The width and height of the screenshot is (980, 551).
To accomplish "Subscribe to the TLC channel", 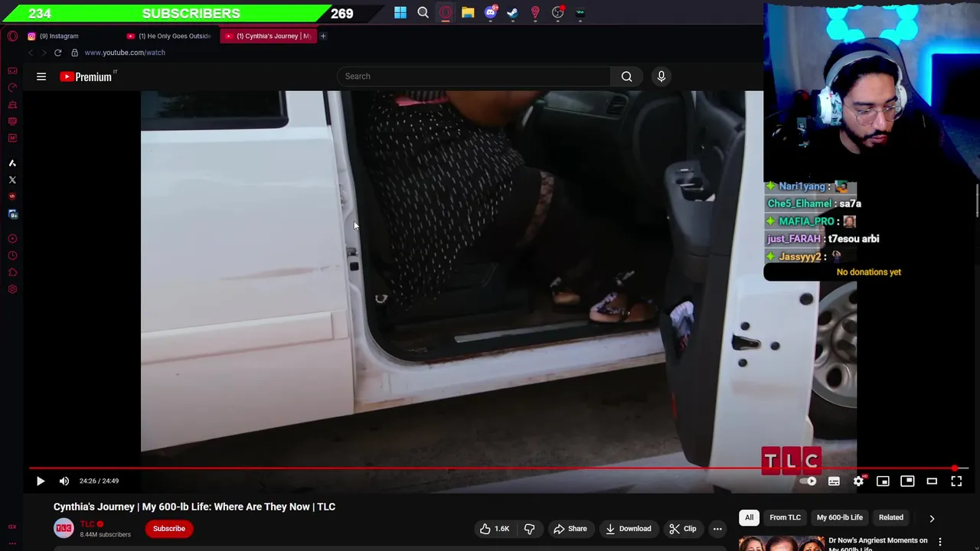I will 169,529.
